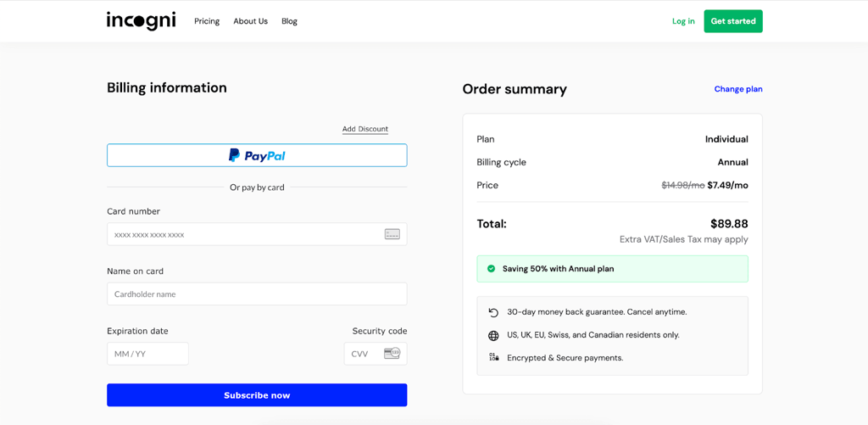Click the "Security code" label
This screenshot has width=868, height=425.
coord(380,332)
